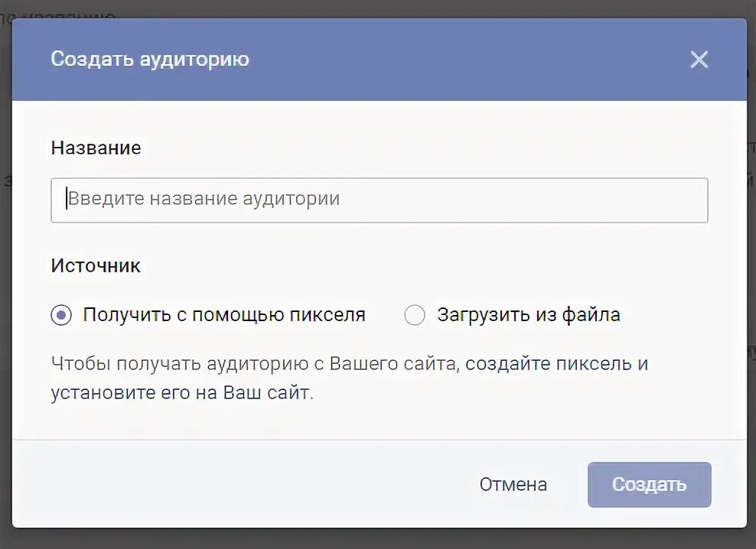The image size is (756, 549).
Task: Click the Источник section heading
Action: coord(96,265)
